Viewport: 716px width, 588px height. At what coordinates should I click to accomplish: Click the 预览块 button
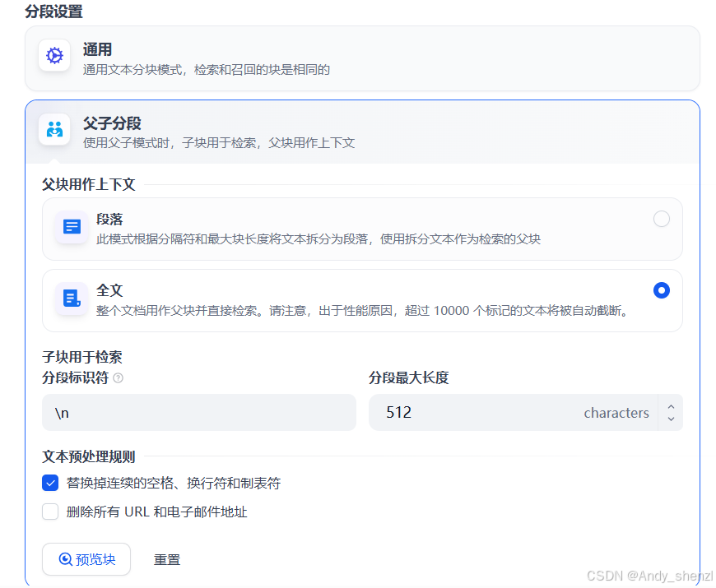[86, 559]
